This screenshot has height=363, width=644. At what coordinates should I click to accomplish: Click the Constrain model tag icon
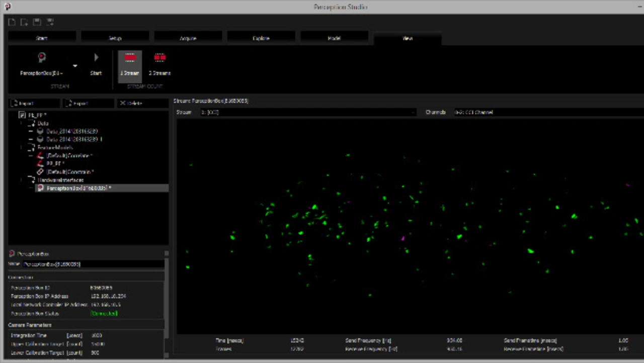point(40,172)
